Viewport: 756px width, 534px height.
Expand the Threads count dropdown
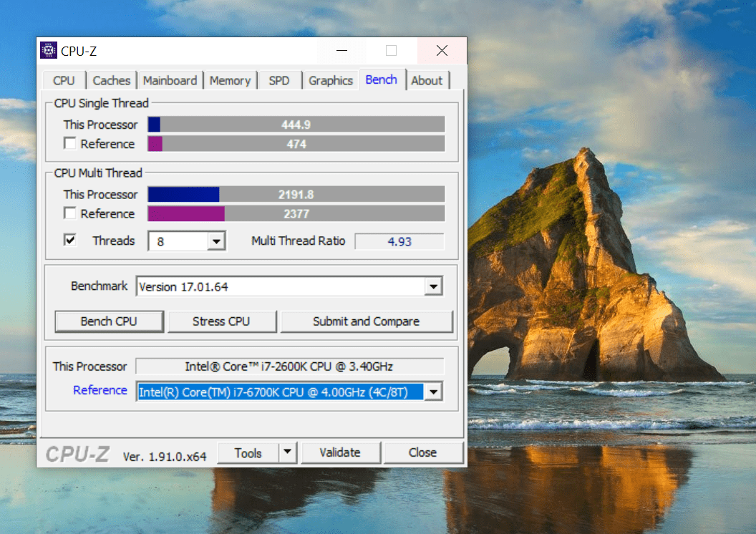click(216, 241)
